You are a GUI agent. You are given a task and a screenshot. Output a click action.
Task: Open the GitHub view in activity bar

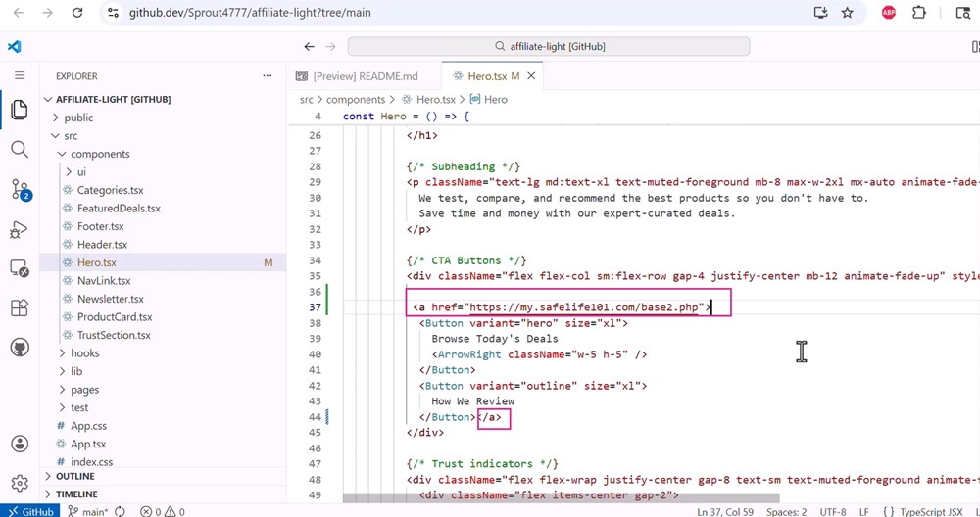(20, 348)
